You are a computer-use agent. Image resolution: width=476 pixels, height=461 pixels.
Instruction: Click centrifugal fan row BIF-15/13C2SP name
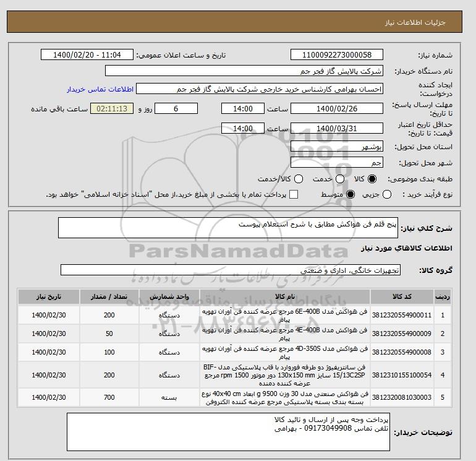[285, 375]
